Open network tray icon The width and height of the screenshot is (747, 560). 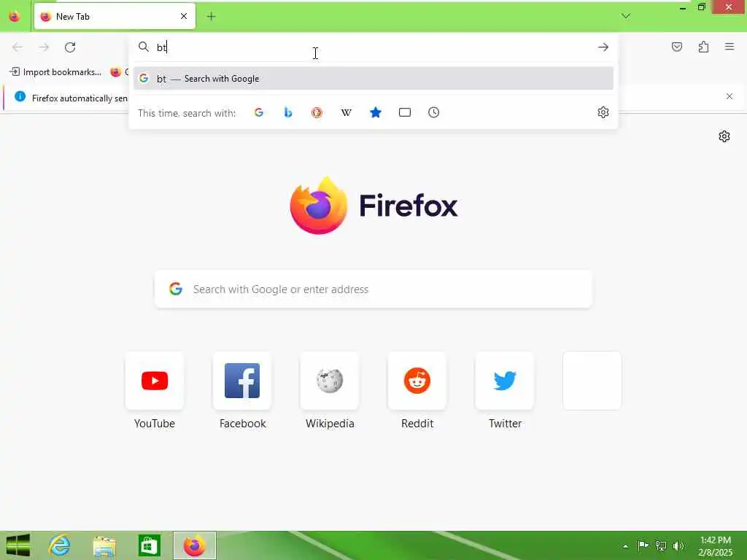pos(661,545)
